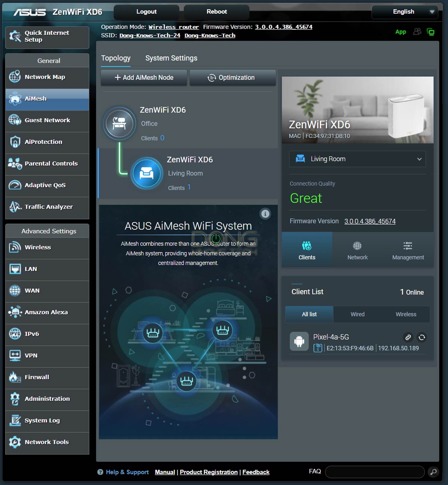
Task: Click the link icon beside Pixel-4a-5G
Action: (408, 337)
